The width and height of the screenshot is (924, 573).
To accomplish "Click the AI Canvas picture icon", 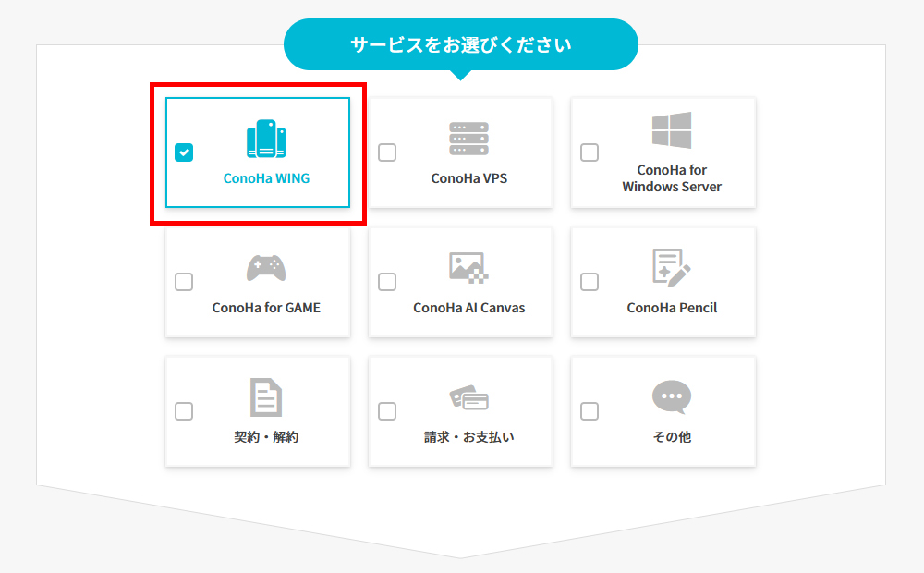I will [x=469, y=268].
